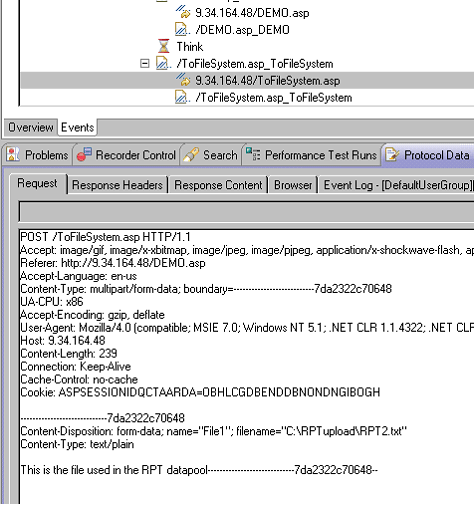475x505 pixels.
Task: Open the Response Content tab
Action: (218, 185)
